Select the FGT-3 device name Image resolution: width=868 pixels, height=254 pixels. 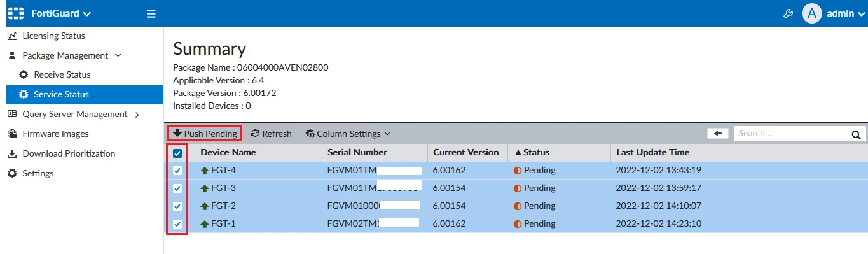point(223,188)
